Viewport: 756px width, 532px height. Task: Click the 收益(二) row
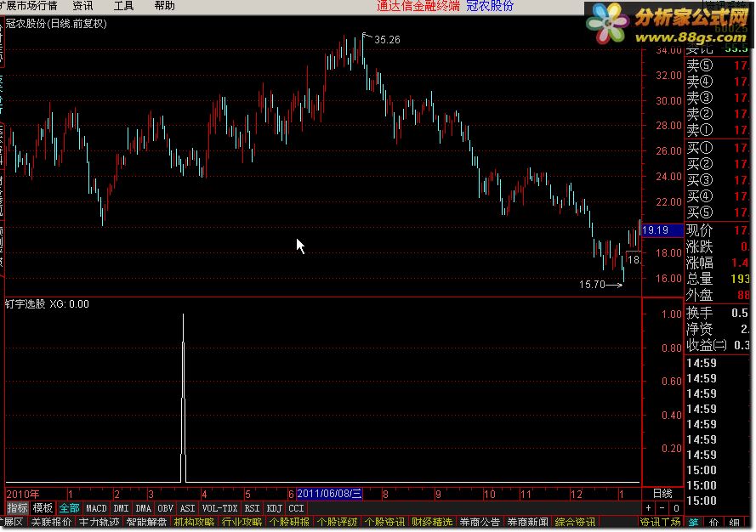(718, 345)
